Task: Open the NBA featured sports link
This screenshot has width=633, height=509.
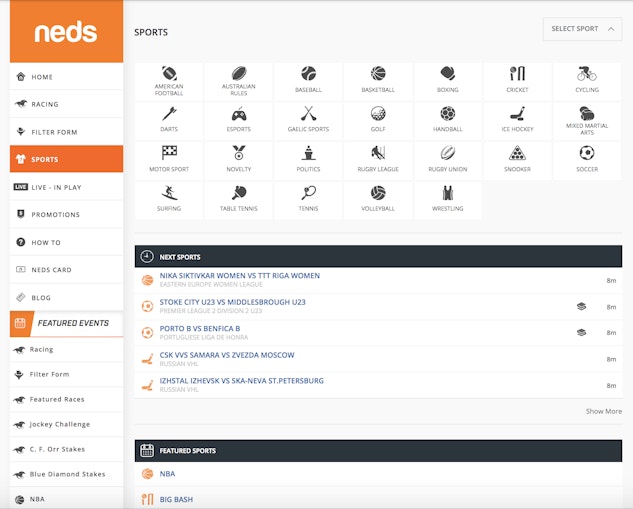Action: click(x=167, y=474)
